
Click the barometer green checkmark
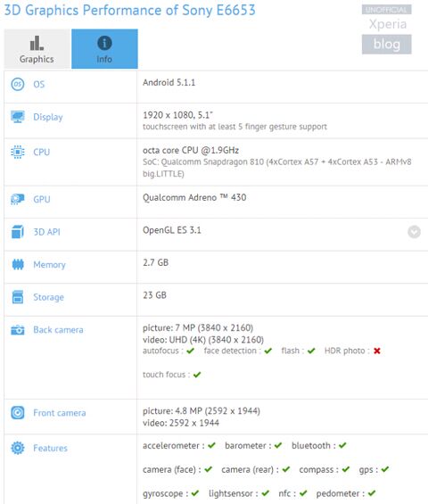click(278, 445)
